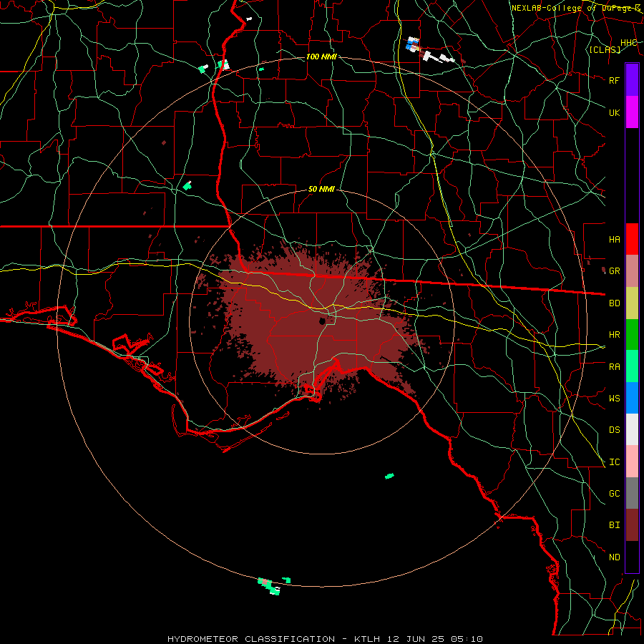
Task: Click the UK legend label
Action: (x=615, y=112)
